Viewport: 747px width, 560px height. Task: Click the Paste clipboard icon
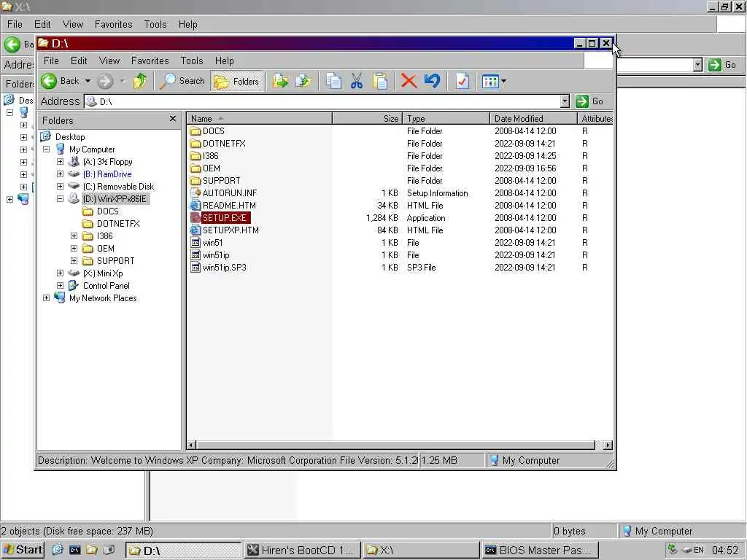coord(379,82)
